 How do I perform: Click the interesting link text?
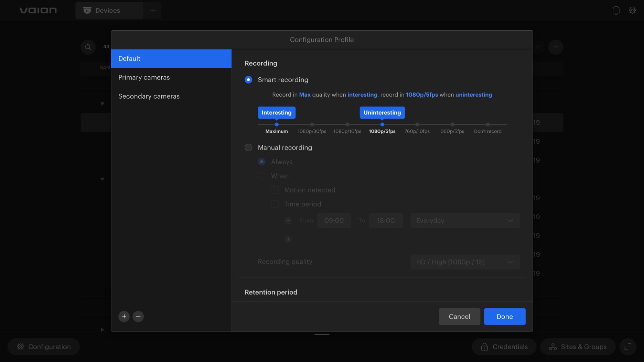[362, 95]
